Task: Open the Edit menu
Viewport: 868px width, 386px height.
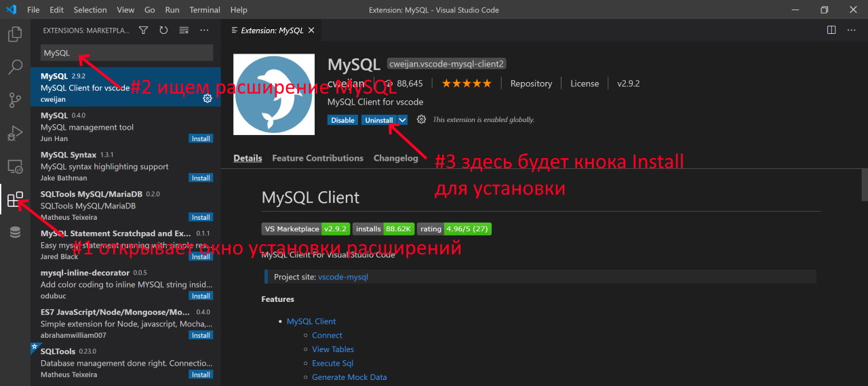Action: click(57, 9)
